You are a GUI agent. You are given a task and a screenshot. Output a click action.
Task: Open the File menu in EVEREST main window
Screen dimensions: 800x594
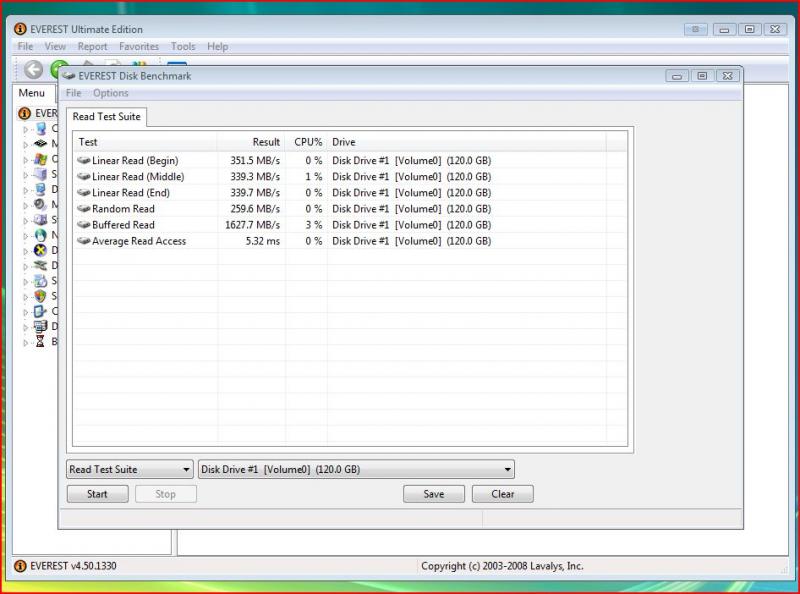point(25,46)
